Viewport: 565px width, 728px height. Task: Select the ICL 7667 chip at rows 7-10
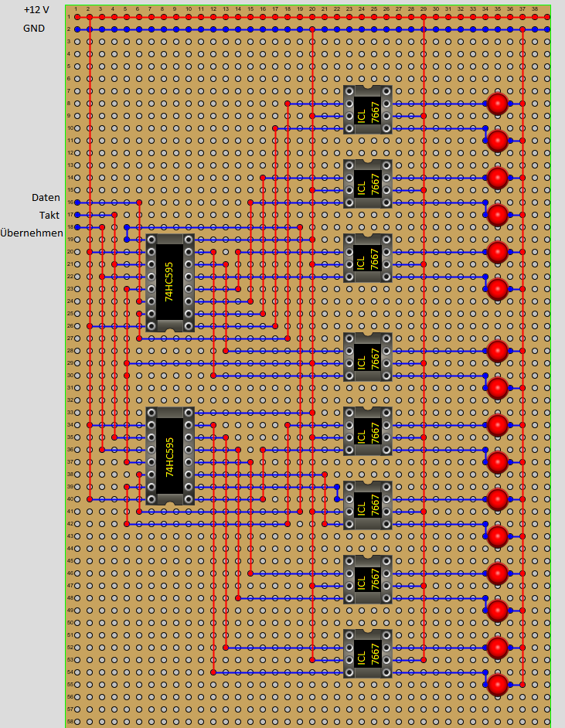click(368, 110)
